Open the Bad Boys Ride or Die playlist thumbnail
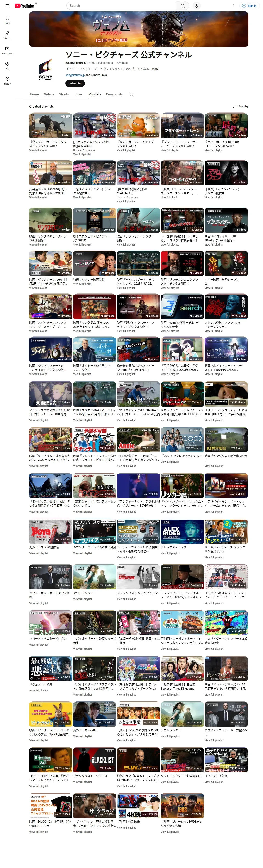Image resolution: width=263 pixels, height=868 pixels. click(x=226, y=126)
